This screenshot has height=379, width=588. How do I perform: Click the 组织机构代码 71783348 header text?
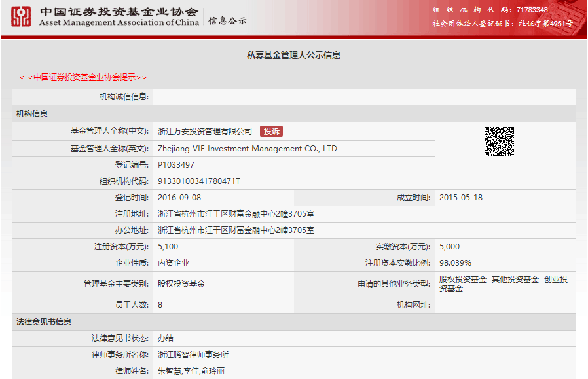(x=490, y=10)
